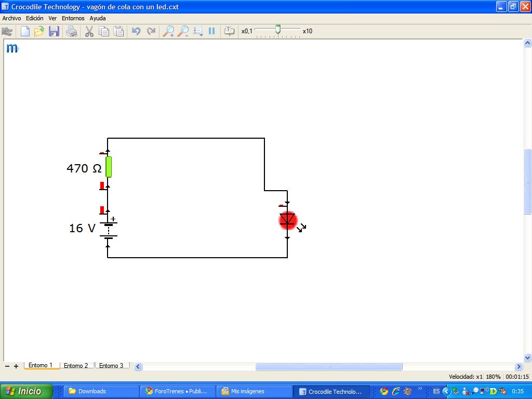Click the ES language indicator
532x399 pixels.
pyautogui.click(x=436, y=391)
